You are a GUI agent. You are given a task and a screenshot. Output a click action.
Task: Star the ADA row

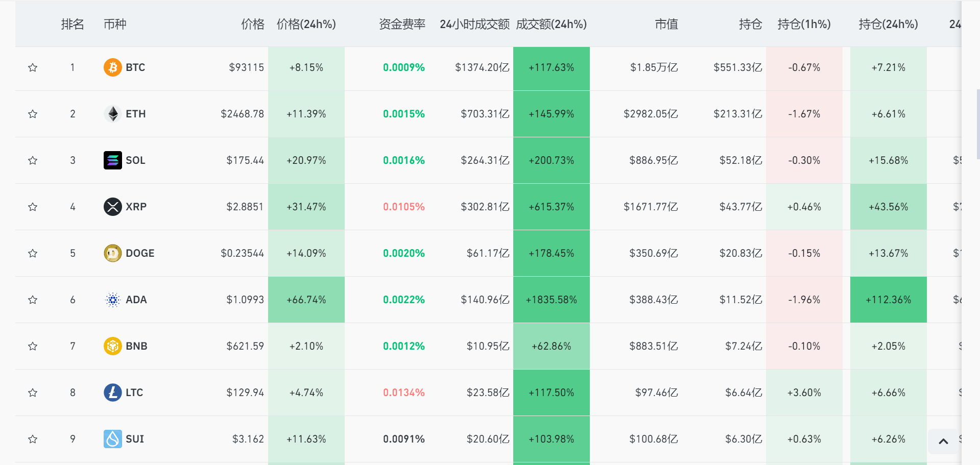point(33,300)
